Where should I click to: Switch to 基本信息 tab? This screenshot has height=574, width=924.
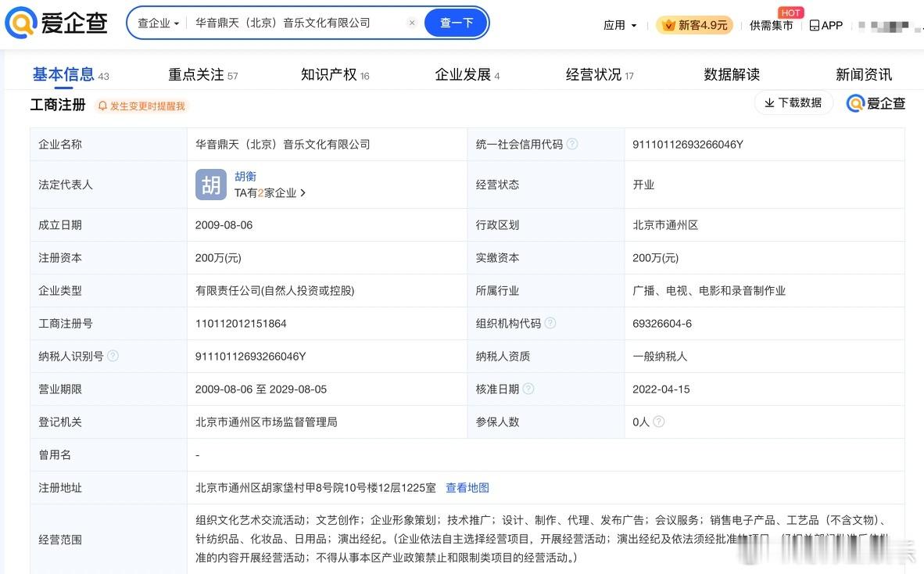click(x=70, y=74)
